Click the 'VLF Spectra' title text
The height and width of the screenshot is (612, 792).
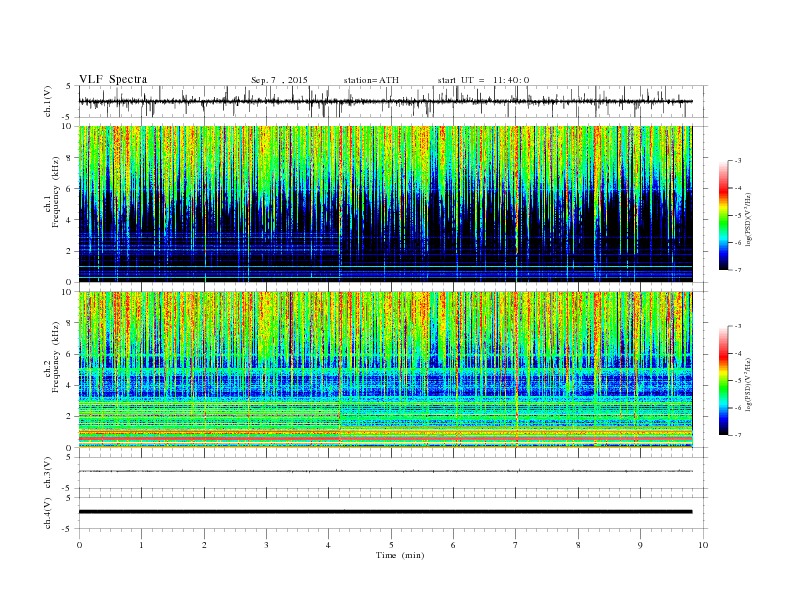(113, 79)
